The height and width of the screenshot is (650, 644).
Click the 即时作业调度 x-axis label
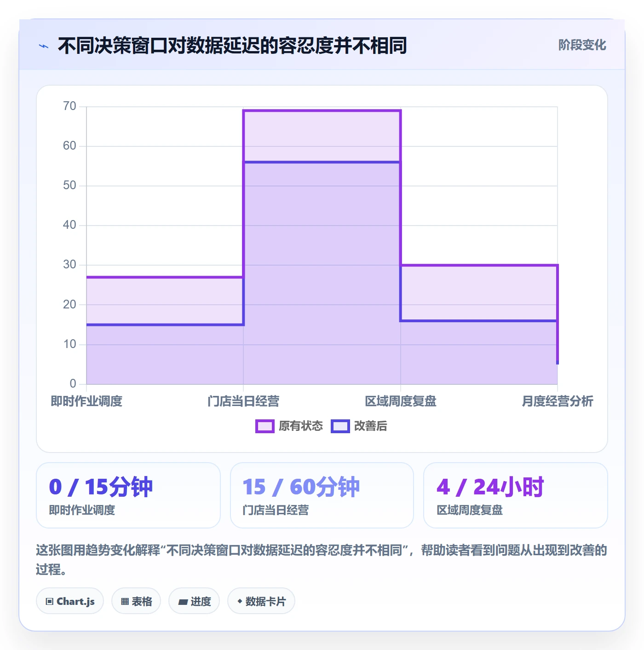pyautogui.click(x=86, y=401)
